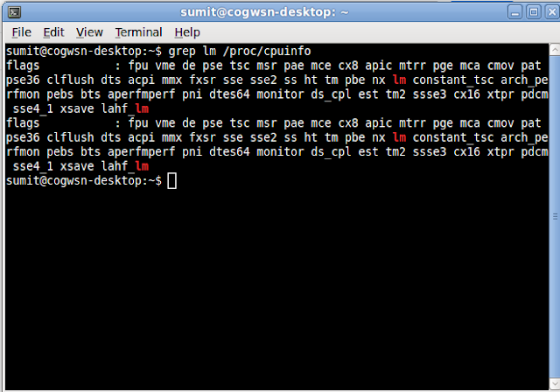Image resolution: width=560 pixels, height=392 pixels.
Task: Click the scrollbar down arrow
Action: click(x=555, y=384)
